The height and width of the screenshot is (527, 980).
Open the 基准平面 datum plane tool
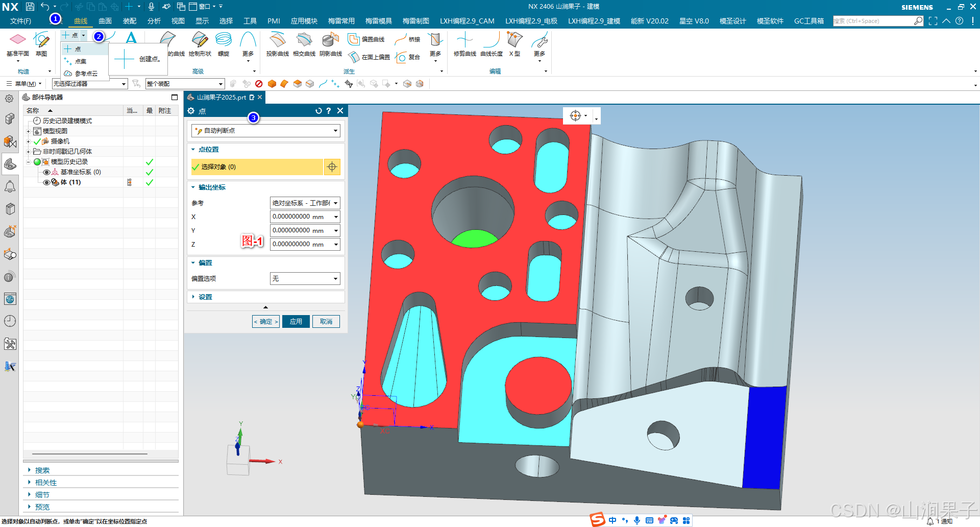click(x=17, y=44)
